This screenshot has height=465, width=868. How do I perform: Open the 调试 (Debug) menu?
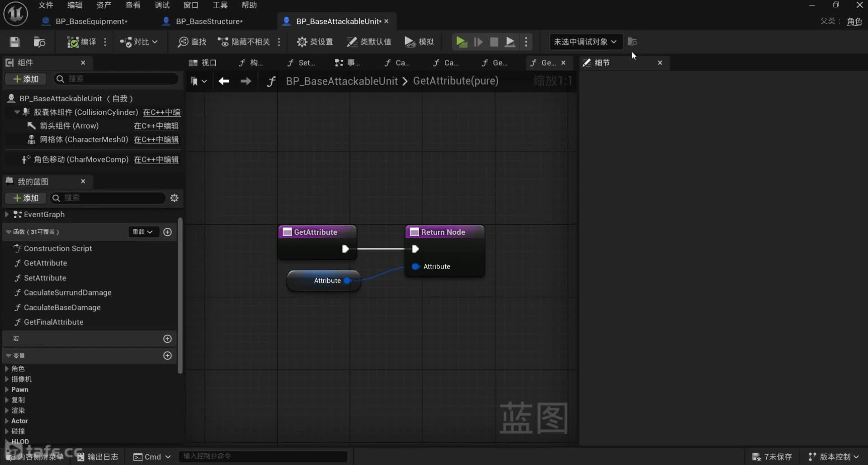tap(162, 5)
